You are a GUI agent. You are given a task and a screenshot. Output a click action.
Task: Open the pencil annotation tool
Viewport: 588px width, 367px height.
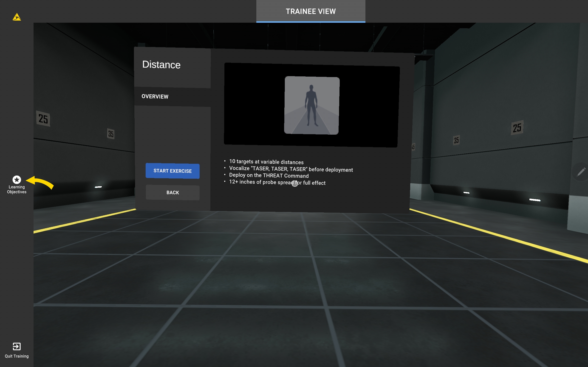pos(581,172)
